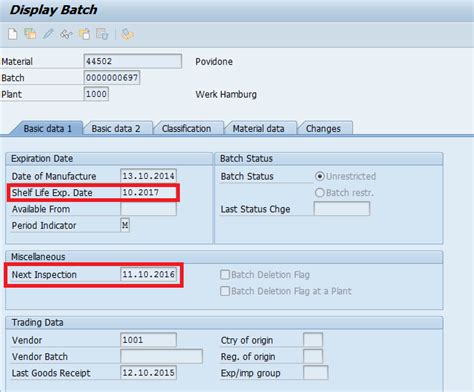Click the Reg. of origin field

313,356
